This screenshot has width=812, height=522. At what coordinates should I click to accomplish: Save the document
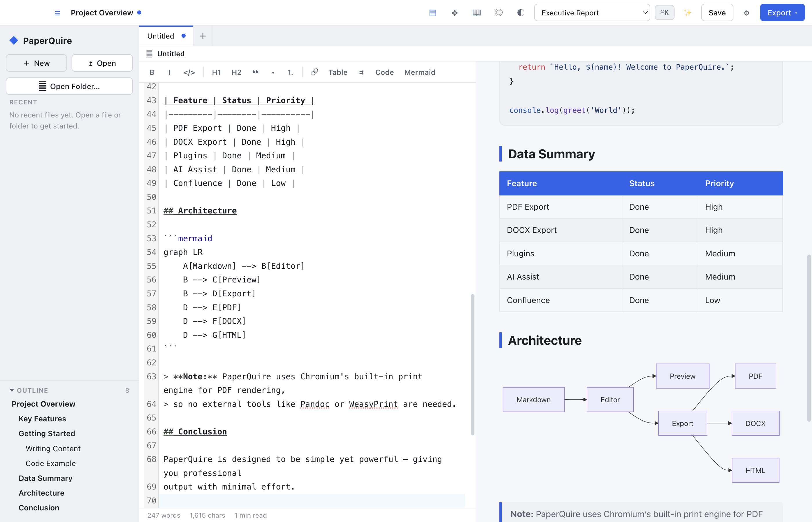pyautogui.click(x=717, y=13)
